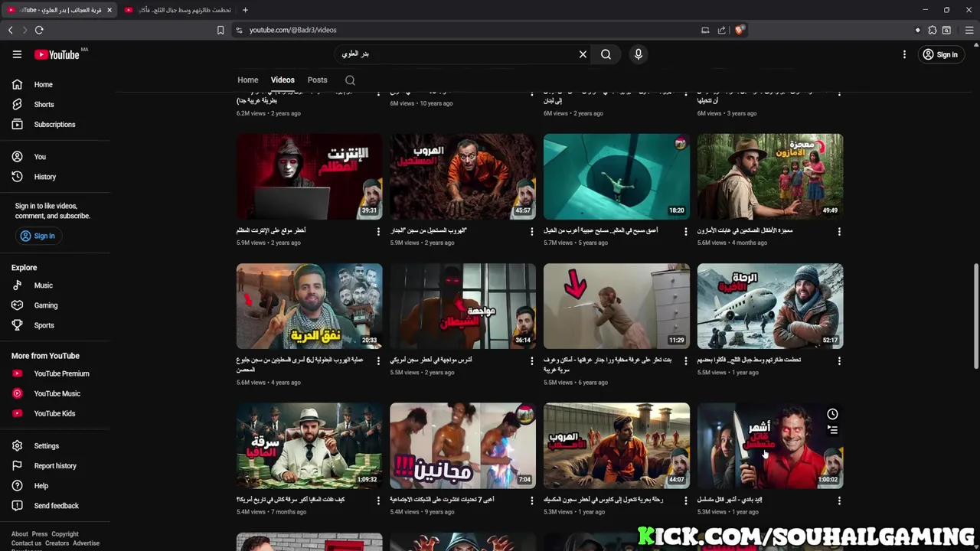
Task: Open the options menu for the 39:31 video
Action: (378, 231)
